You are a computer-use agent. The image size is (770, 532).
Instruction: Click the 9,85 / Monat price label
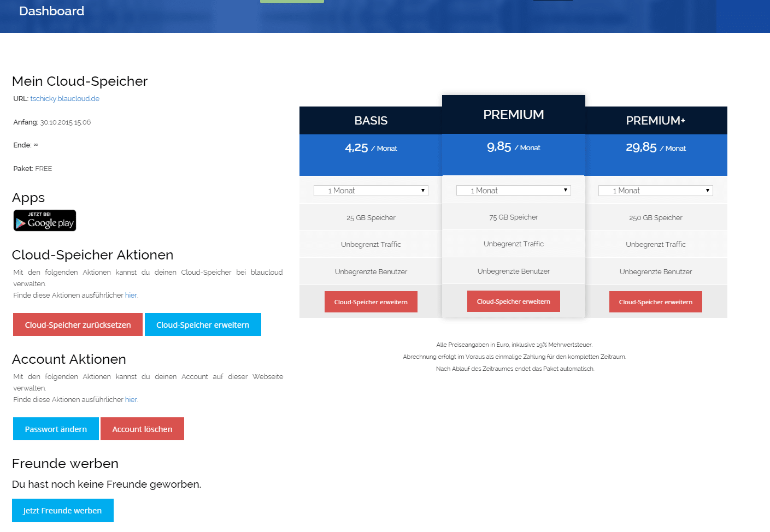(513, 147)
